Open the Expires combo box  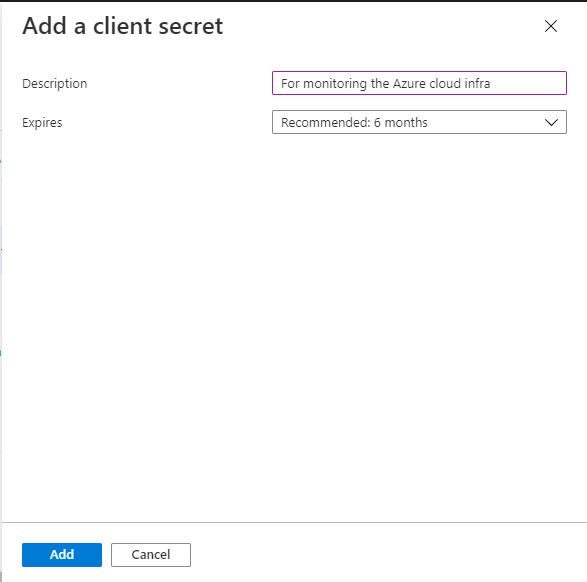pyautogui.click(x=419, y=122)
